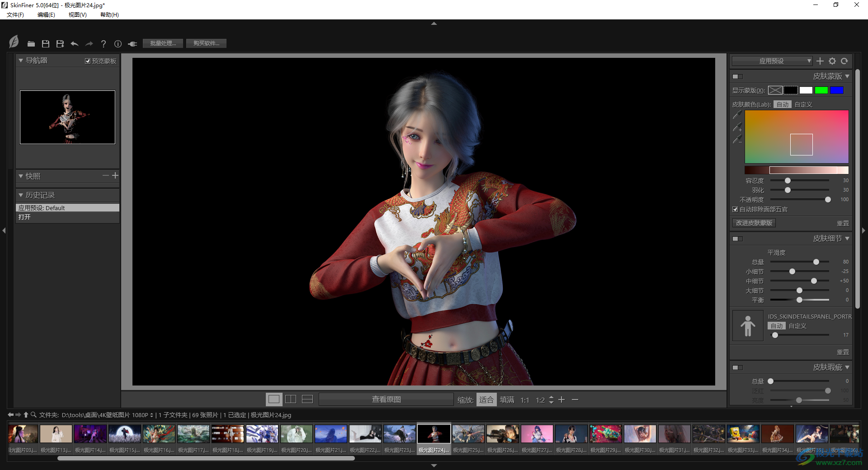
Task: Add a snapshot with the plus icon
Action: pos(115,175)
